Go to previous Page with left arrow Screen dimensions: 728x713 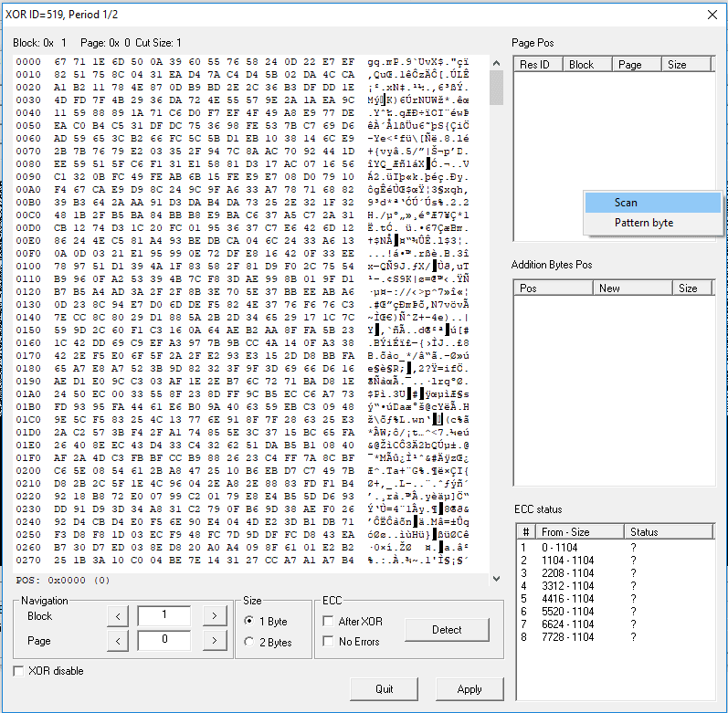pos(118,641)
